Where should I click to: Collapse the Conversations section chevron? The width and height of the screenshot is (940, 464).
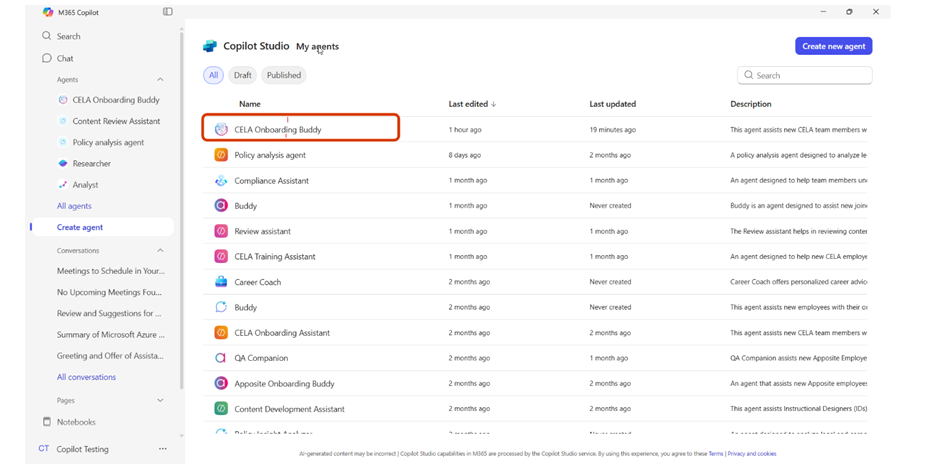point(160,250)
